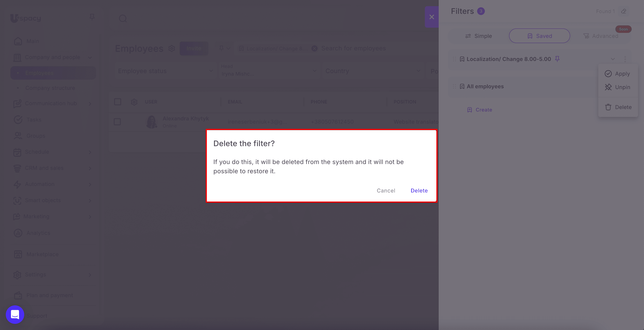Expand the Localization filter chevron
Viewport: 644px width, 330px height.
(x=613, y=59)
